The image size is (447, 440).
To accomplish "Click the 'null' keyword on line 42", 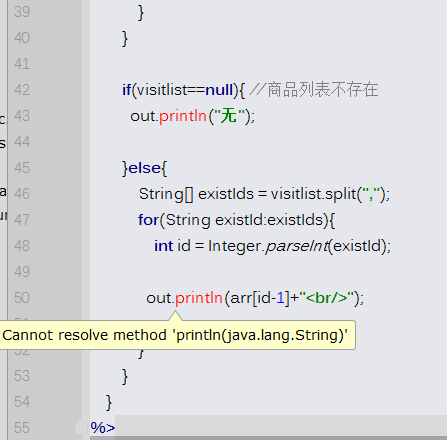I will 219,90.
